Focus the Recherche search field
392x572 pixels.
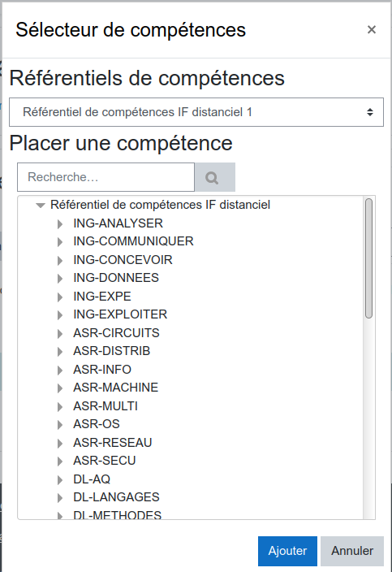pos(106,177)
